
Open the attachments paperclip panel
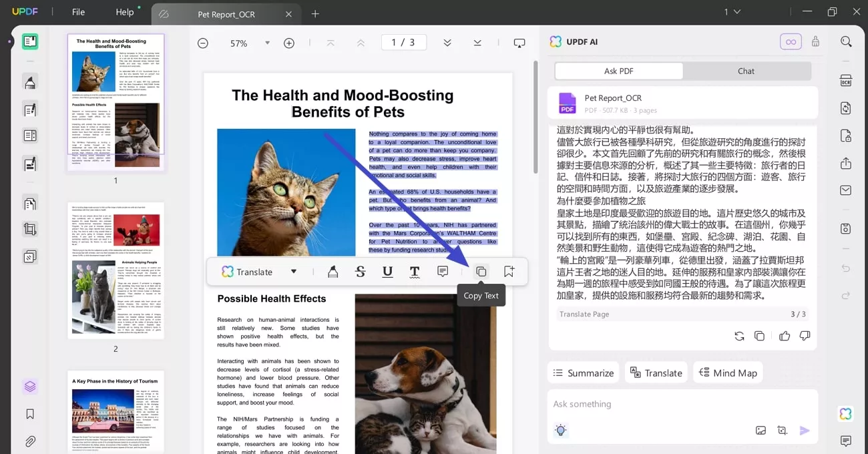[30, 441]
